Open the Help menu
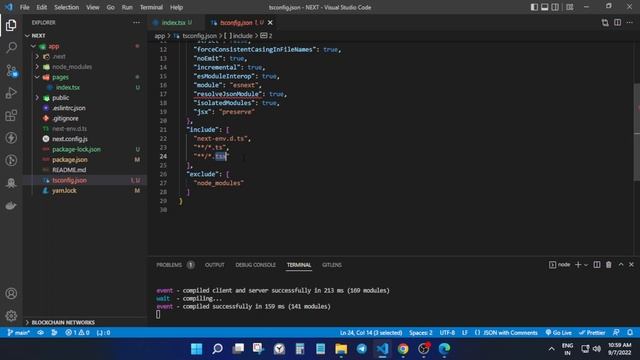The height and width of the screenshot is (360, 640). [176, 7]
